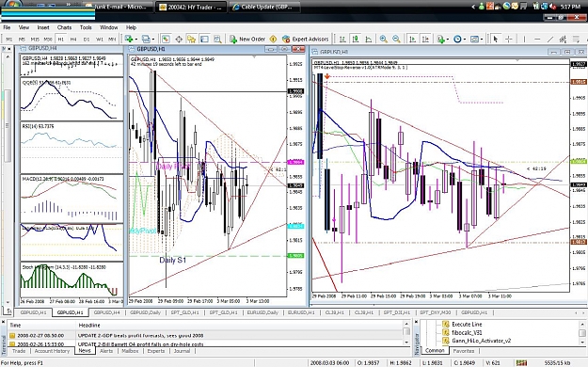This screenshot has width=588, height=367.
Task: Click the Expert Advisors button
Action: pos(305,39)
